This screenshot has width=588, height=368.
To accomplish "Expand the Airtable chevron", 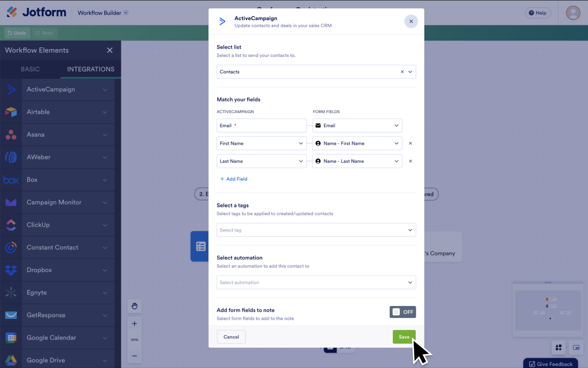I will (105, 112).
